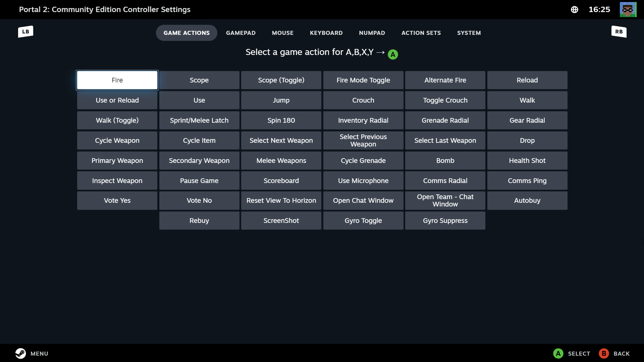This screenshot has height=362, width=644.
Task: Click the globe language icon
Action: [x=574, y=10]
